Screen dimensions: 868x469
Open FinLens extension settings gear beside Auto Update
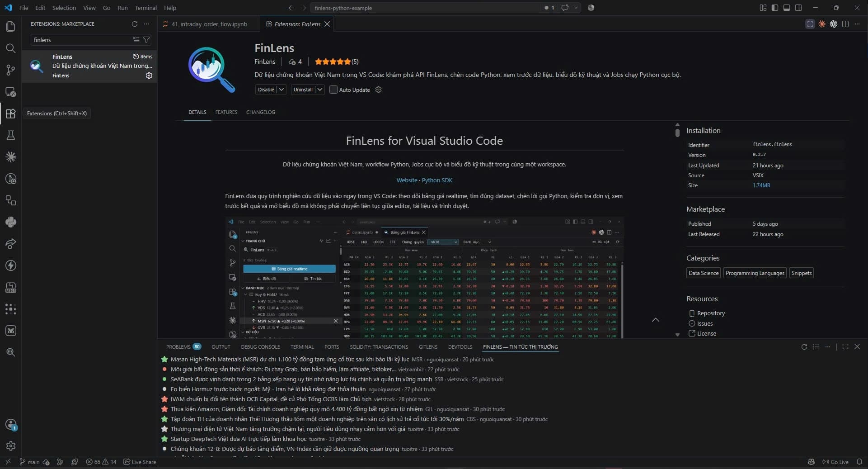(379, 90)
